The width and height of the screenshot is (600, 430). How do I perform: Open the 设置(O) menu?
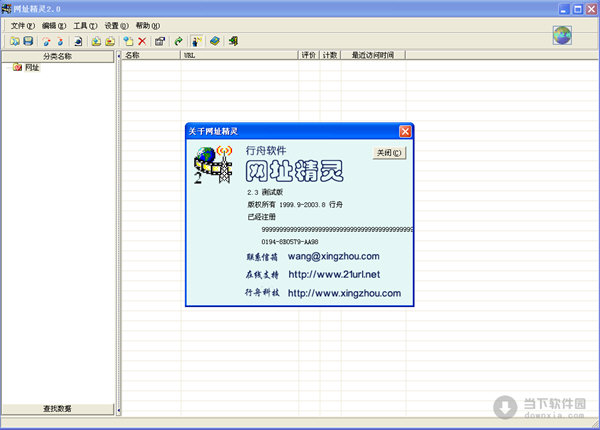pyautogui.click(x=117, y=26)
